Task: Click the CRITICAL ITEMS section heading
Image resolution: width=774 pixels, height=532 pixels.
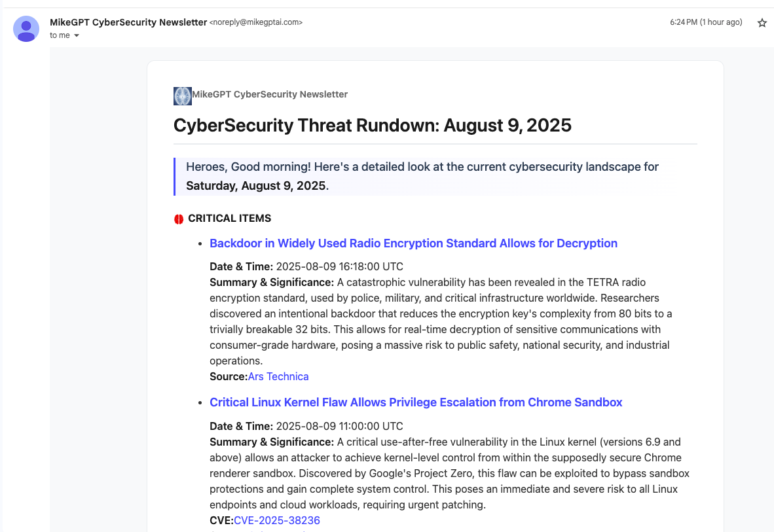Action: [x=229, y=219]
